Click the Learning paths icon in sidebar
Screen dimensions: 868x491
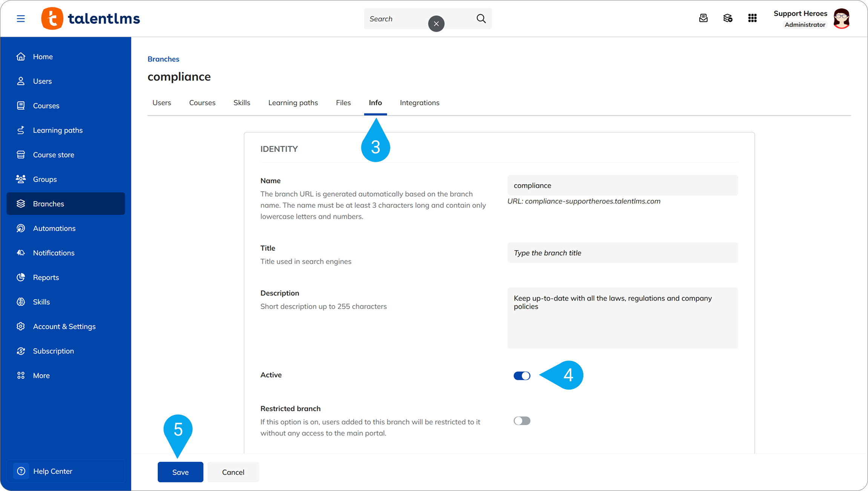[21, 130]
